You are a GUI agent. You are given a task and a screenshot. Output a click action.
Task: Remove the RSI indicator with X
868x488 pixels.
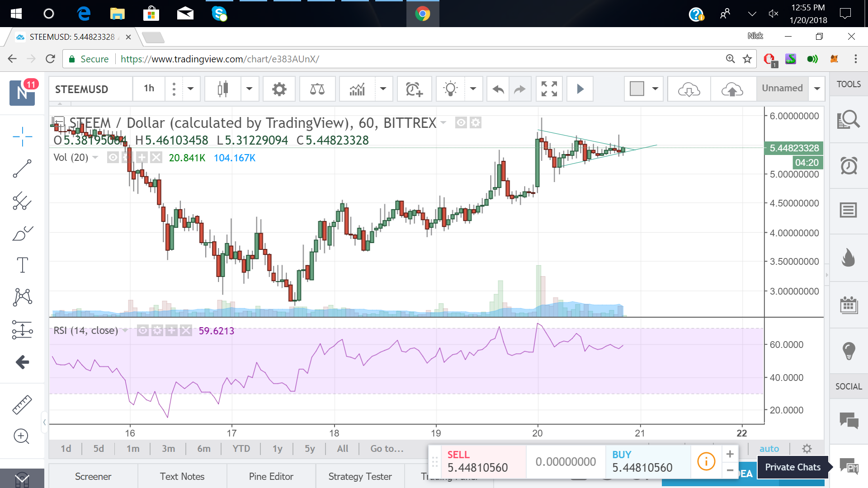(186, 331)
